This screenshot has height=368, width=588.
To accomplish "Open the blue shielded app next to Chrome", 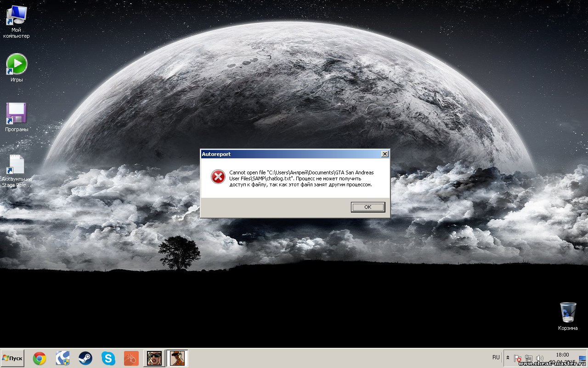I will coord(62,358).
